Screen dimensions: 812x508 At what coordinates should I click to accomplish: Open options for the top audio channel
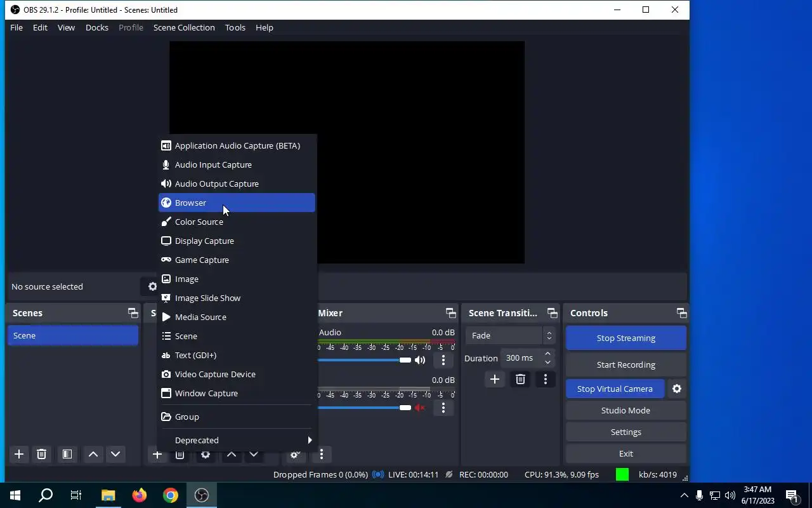coord(443,360)
